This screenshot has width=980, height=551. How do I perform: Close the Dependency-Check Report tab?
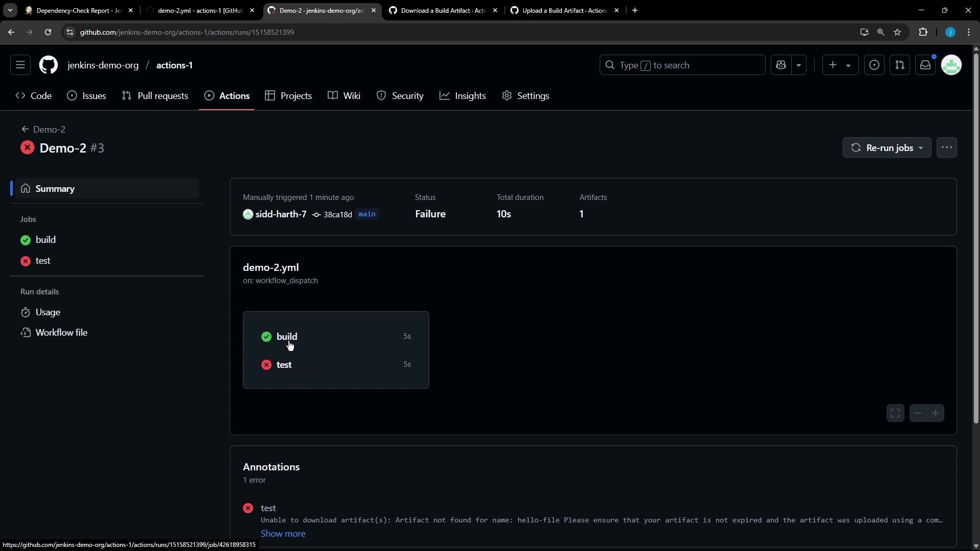[x=131, y=10]
